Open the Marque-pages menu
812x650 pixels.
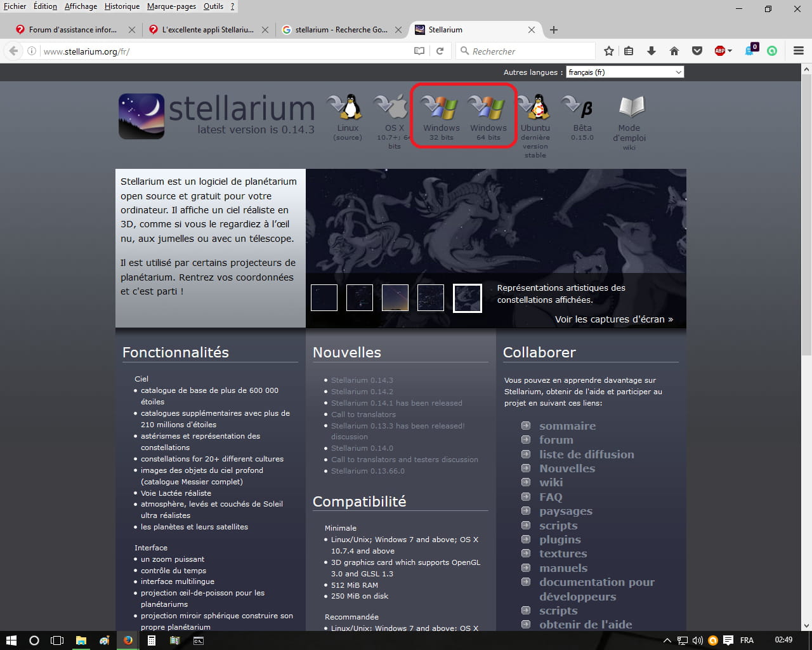tap(171, 6)
